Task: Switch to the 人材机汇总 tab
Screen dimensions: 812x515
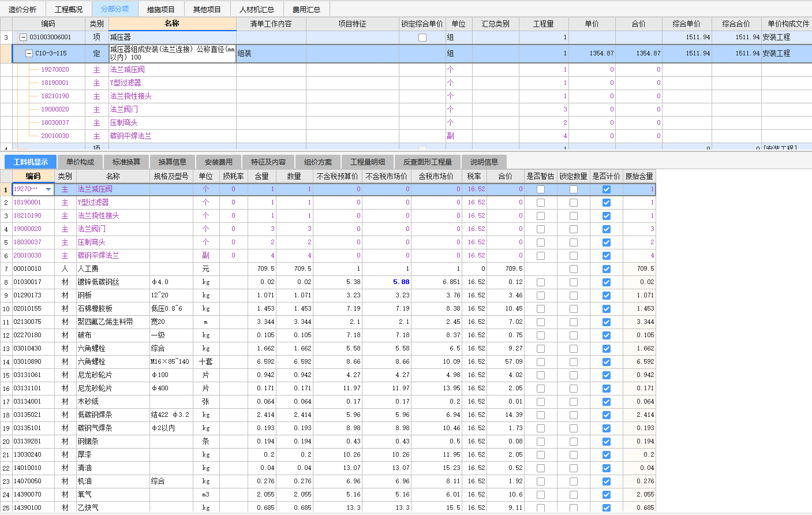Action: point(257,9)
